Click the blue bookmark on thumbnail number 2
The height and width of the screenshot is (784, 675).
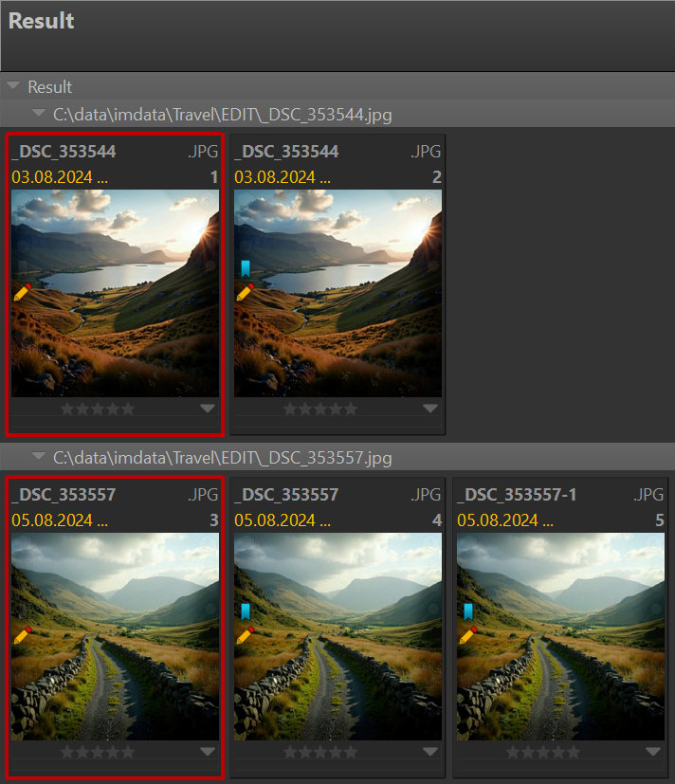click(245, 268)
